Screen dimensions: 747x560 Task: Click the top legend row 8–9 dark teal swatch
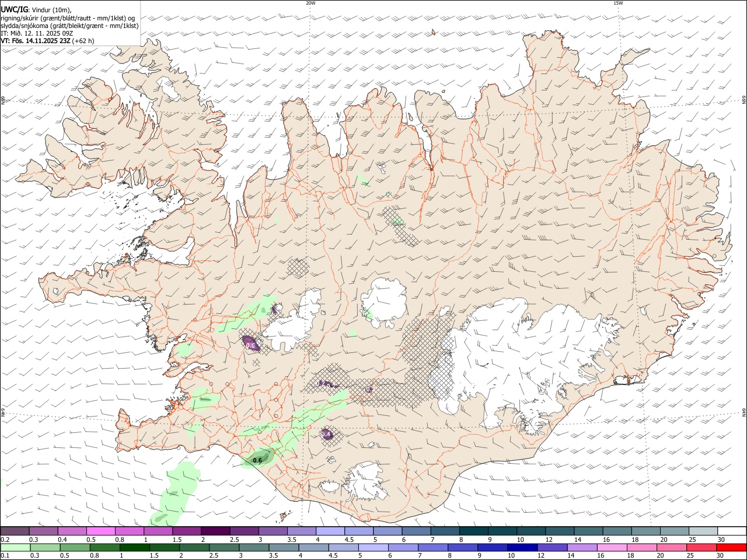point(473,531)
